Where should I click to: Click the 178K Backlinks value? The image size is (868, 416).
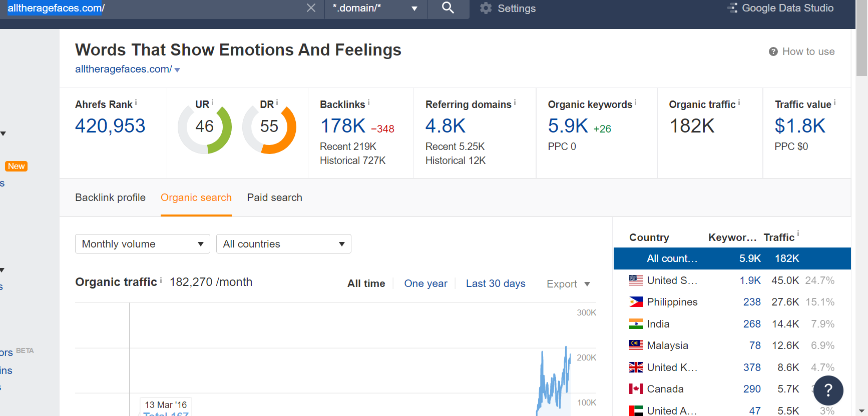[x=343, y=126]
